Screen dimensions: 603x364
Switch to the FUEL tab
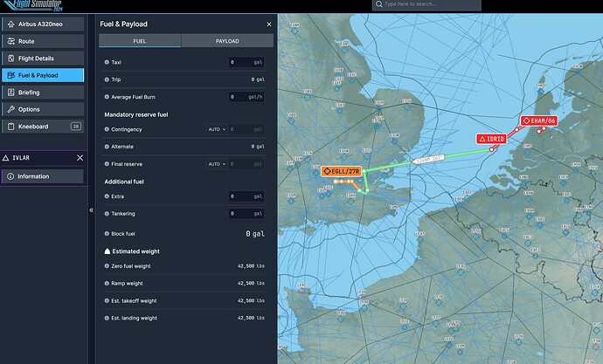point(140,41)
